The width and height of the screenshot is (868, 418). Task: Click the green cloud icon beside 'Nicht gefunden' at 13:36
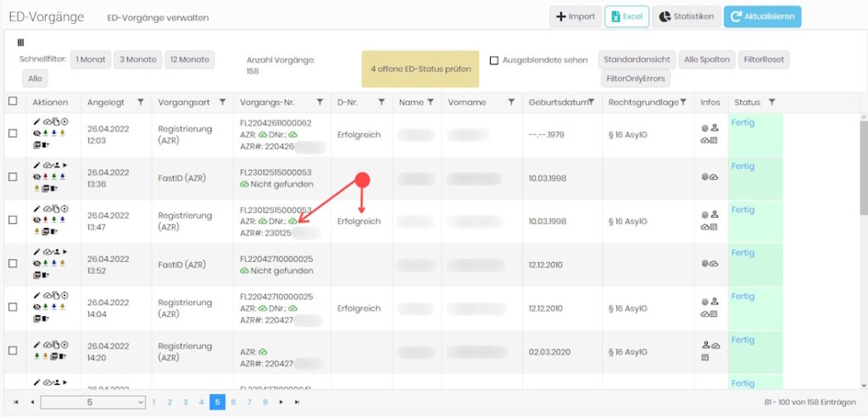[245, 184]
